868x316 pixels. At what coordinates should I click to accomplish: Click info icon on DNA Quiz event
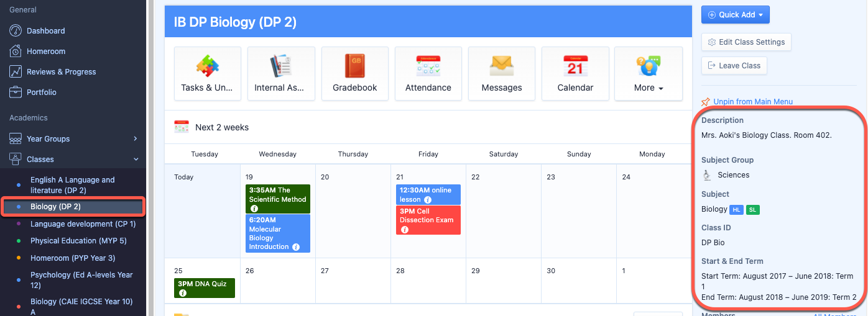coord(183,292)
